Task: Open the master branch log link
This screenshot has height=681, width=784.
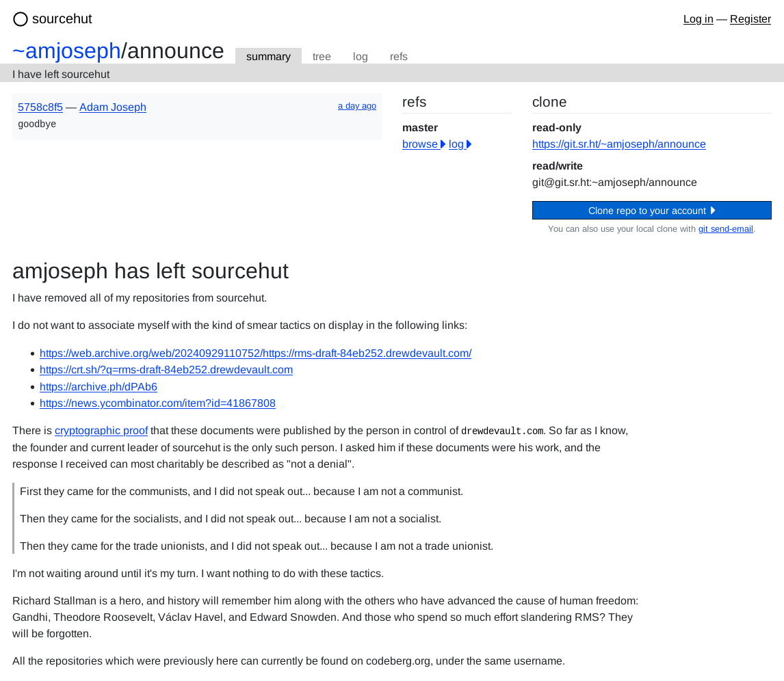Action: 460,144
